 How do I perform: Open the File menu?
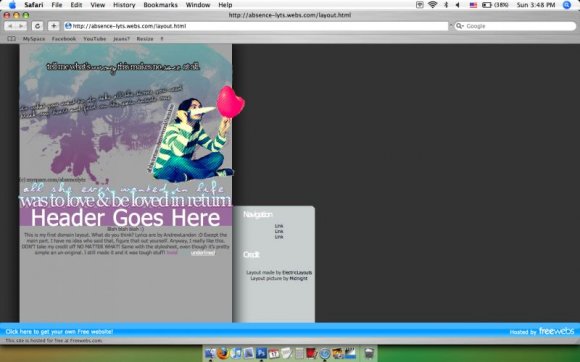pyautogui.click(x=57, y=5)
